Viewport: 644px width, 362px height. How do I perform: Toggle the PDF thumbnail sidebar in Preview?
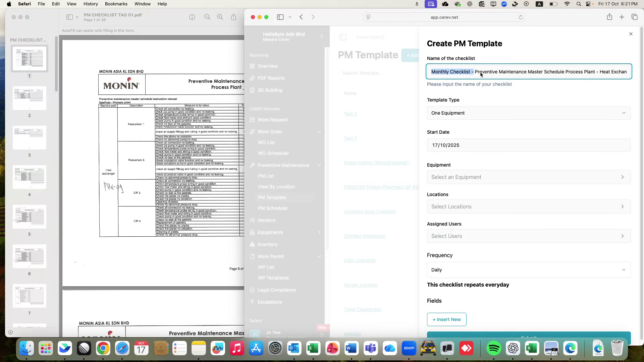tap(69, 17)
